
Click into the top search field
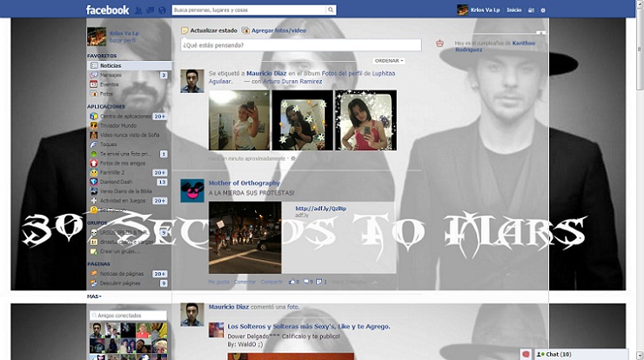coord(249,10)
